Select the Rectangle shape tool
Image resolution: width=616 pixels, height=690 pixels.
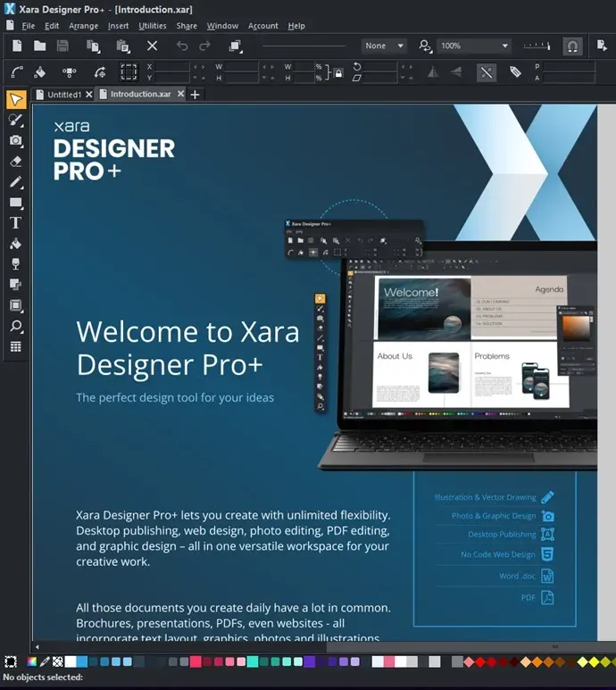pyautogui.click(x=16, y=203)
